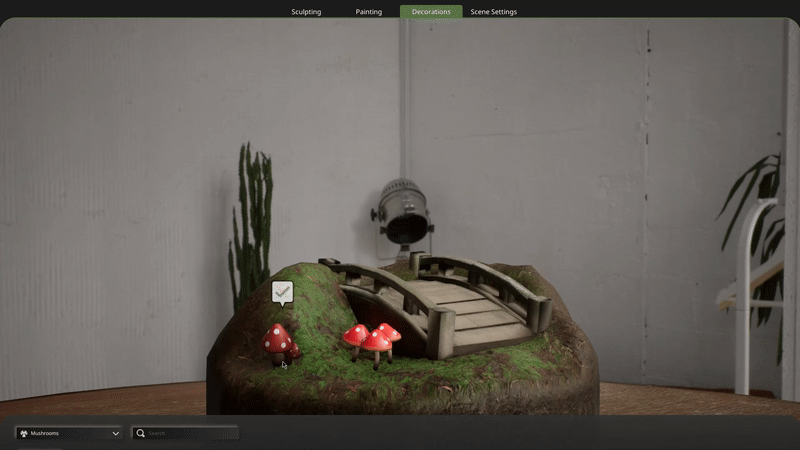Image resolution: width=800 pixels, height=450 pixels.
Task: Select the single mushroom under the checkmark
Action: coord(279,342)
